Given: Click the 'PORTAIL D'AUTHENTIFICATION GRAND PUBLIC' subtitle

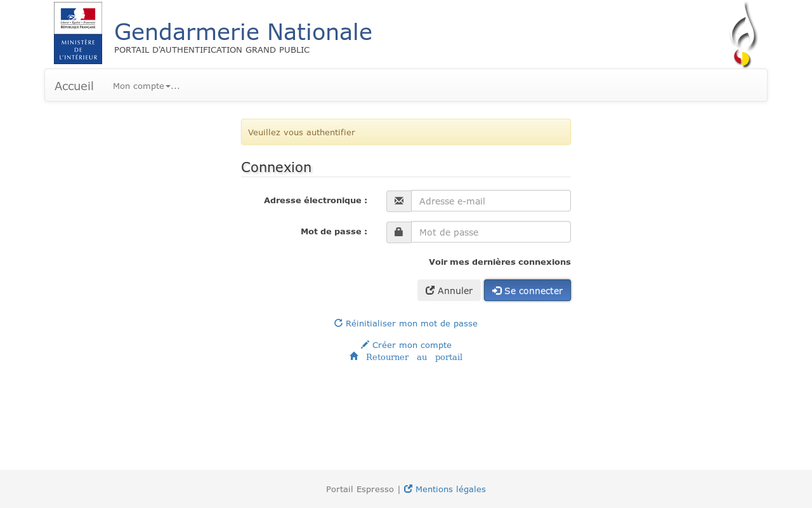Looking at the screenshot, I should 212,50.
